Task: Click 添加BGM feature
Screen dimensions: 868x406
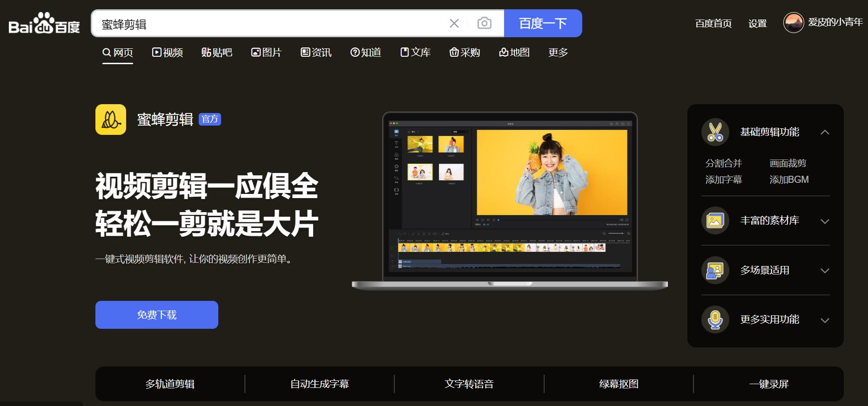Action: (789, 180)
